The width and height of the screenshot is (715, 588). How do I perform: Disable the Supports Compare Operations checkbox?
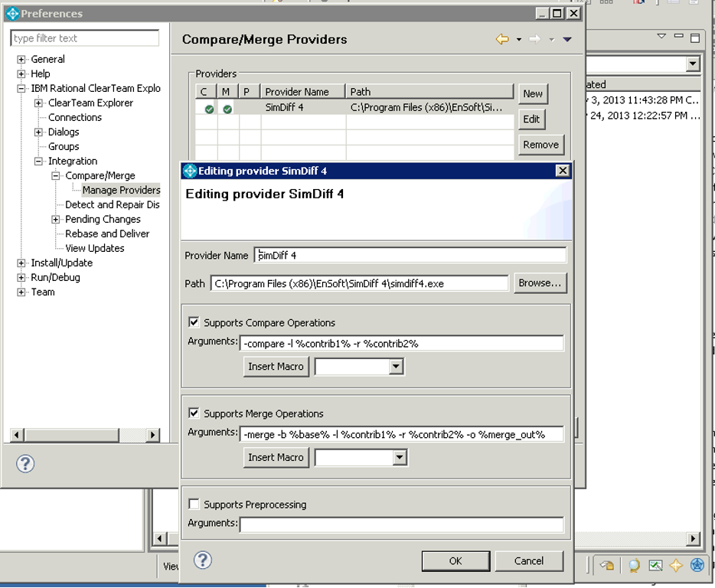tap(194, 322)
